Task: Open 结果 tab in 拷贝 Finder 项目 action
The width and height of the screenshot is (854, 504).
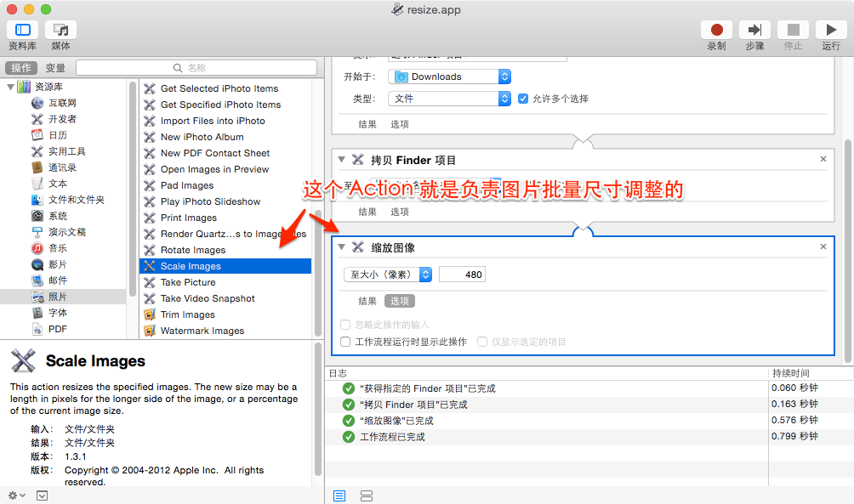Action: [367, 212]
